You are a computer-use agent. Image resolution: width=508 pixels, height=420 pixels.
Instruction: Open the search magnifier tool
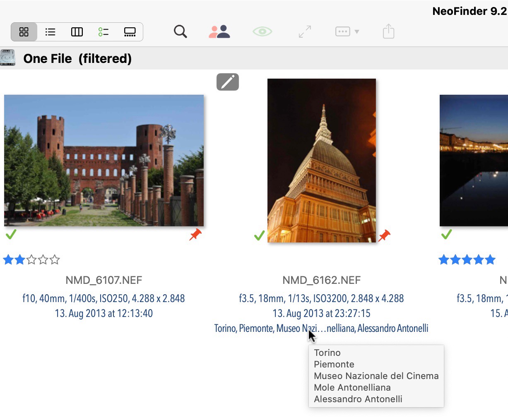tap(180, 31)
